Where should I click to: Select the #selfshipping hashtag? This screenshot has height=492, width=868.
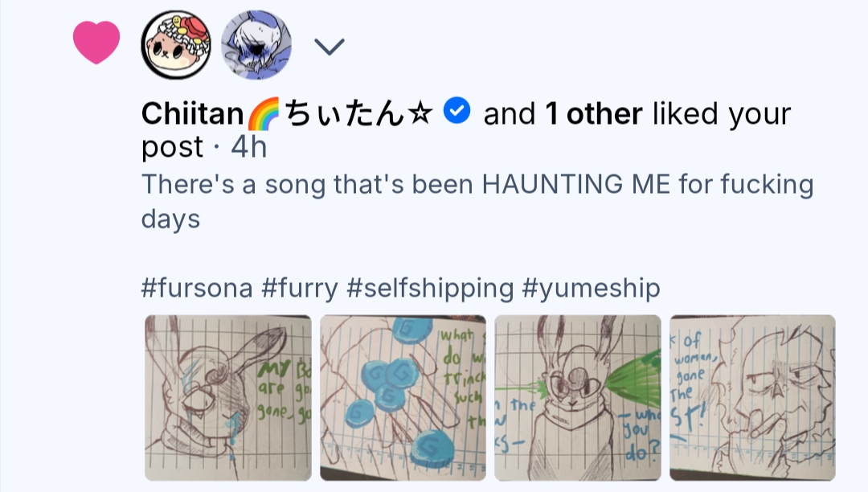coord(430,287)
